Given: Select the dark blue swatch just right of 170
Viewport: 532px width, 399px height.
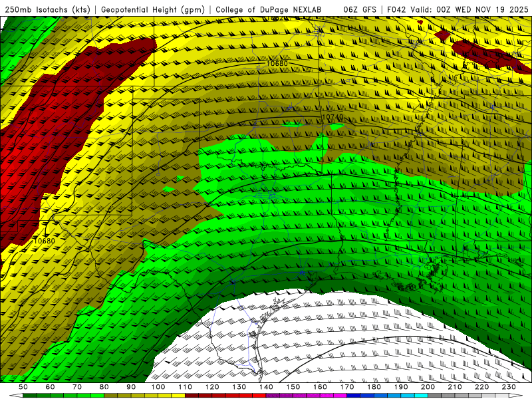Looking at the screenshot, I should click(354, 396).
